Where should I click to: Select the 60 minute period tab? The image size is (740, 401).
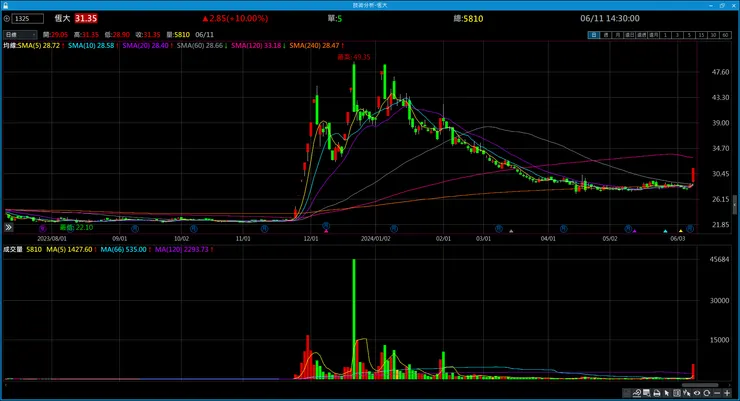(x=725, y=35)
